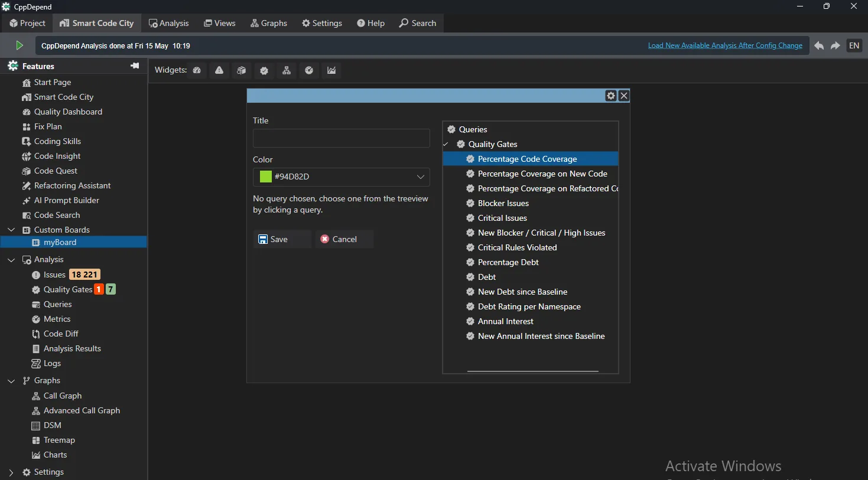This screenshot has width=868, height=480.
Task: Open Search from the top bar
Action: click(418, 23)
